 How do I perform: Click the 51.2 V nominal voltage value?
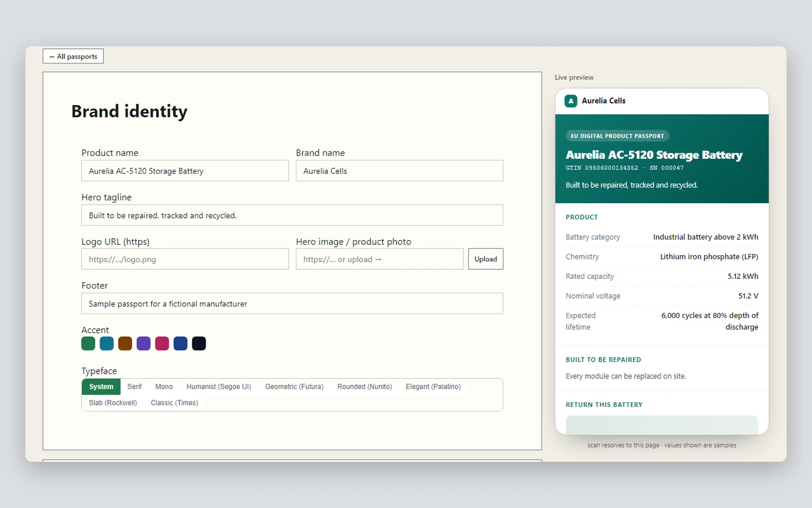pyautogui.click(x=748, y=296)
